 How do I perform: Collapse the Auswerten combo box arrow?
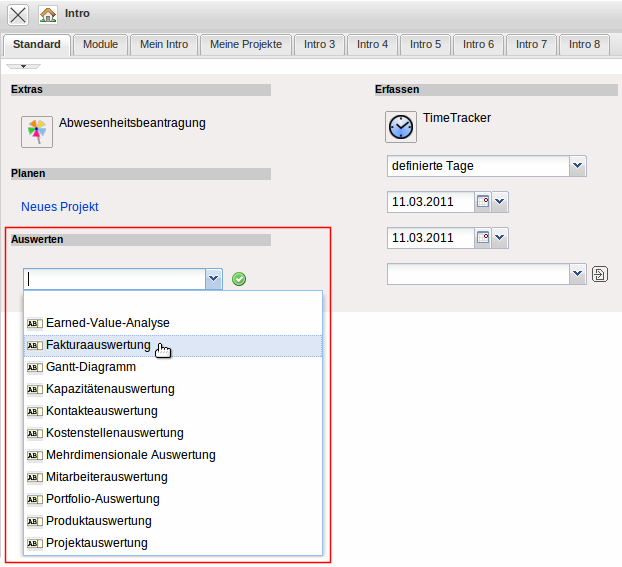(213, 279)
